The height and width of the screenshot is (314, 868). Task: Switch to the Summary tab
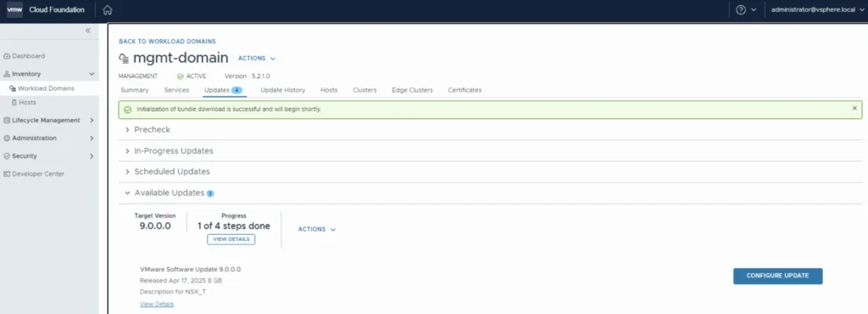pos(135,90)
